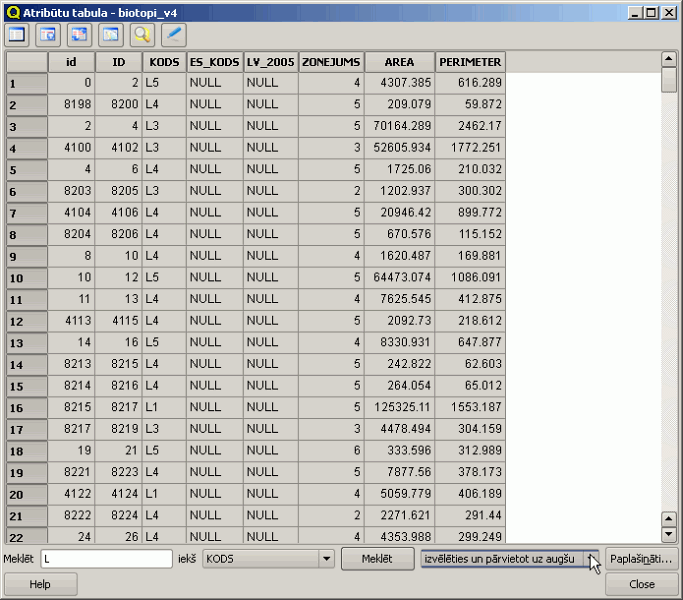Screen dimensions: 683x600
Task: Click the KODS column header
Action: pos(164,62)
